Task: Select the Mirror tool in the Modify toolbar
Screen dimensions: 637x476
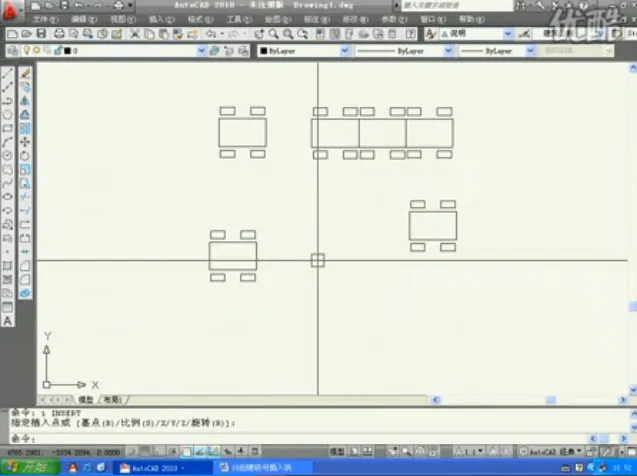Action: click(x=25, y=101)
